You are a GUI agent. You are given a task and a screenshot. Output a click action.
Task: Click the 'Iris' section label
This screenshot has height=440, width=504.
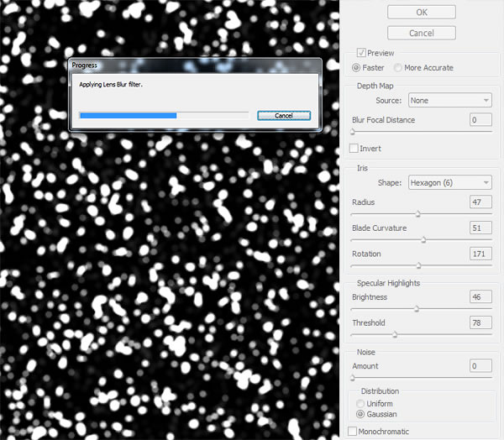point(362,168)
